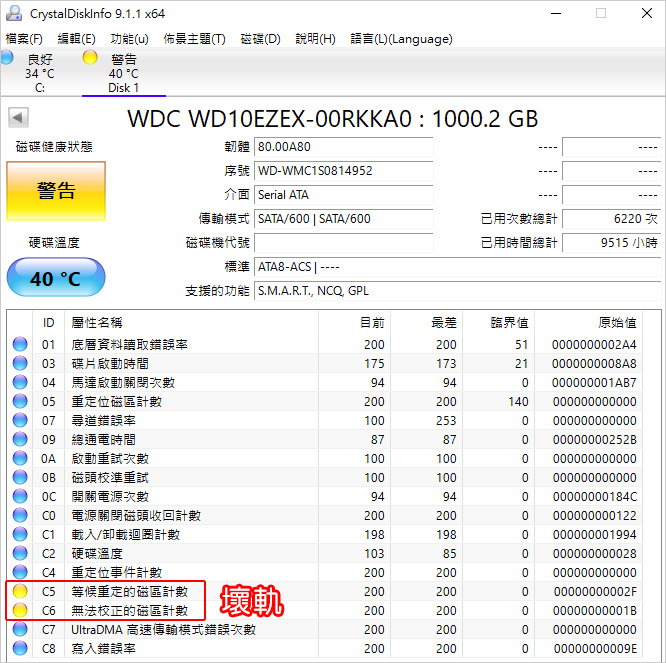
Task: Click the blue status icon for attribute 07
Action: 20,420
